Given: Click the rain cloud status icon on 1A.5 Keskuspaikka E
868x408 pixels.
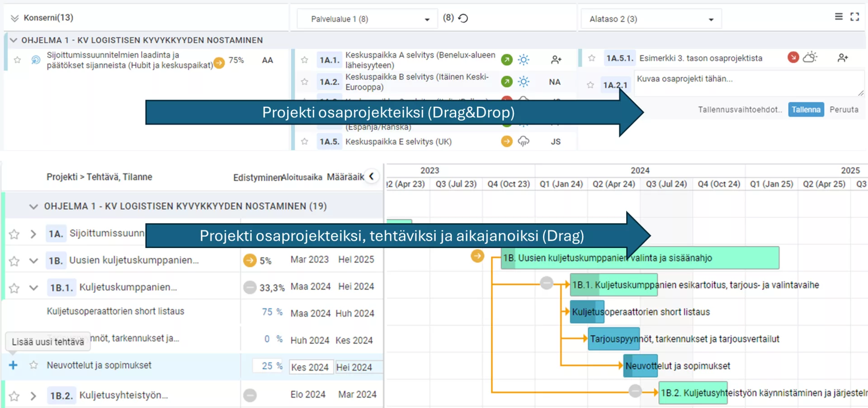Looking at the screenshot, I should coord(524,141).
